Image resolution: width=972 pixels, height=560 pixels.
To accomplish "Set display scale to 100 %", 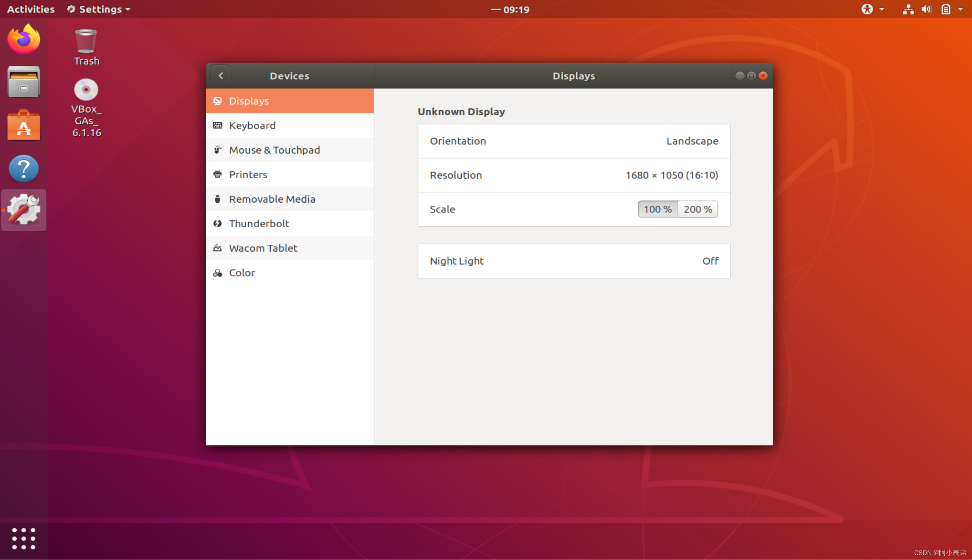I will pos(657,209).
